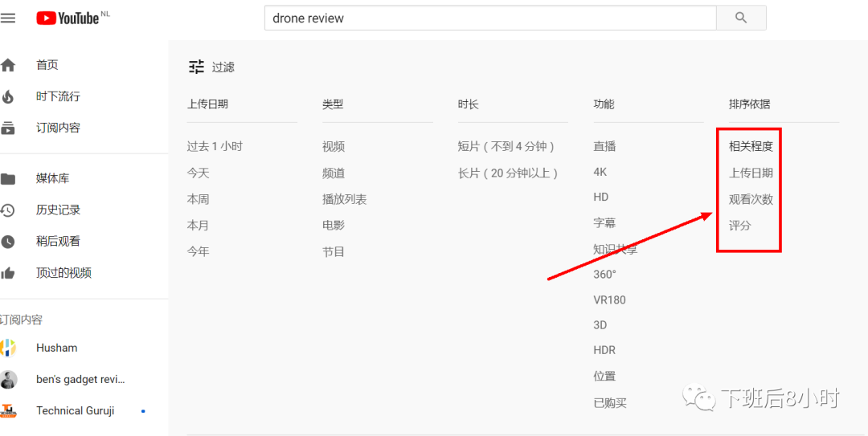Viewport: 868px width, 436px height.
Task: Sort results by 评分
Action: pyautogui.click(x=739, y=225)
